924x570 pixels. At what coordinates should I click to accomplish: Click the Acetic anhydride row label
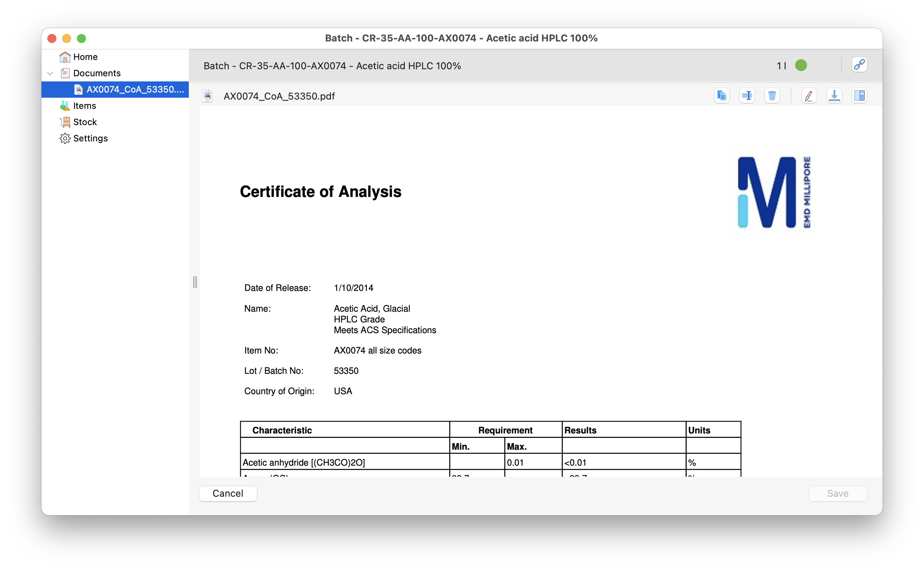click(x=304, y=463)
